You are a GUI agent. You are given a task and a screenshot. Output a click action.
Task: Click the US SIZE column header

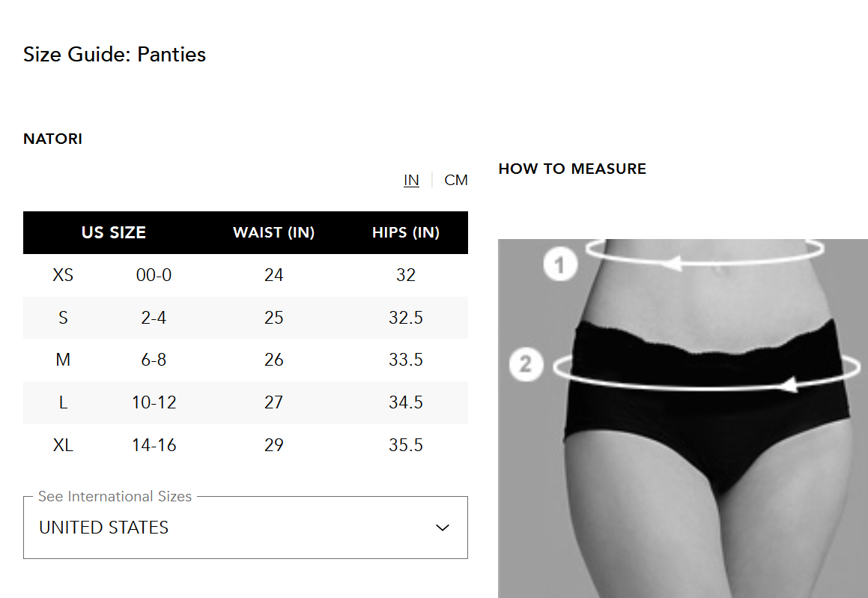tap(114, 233)
